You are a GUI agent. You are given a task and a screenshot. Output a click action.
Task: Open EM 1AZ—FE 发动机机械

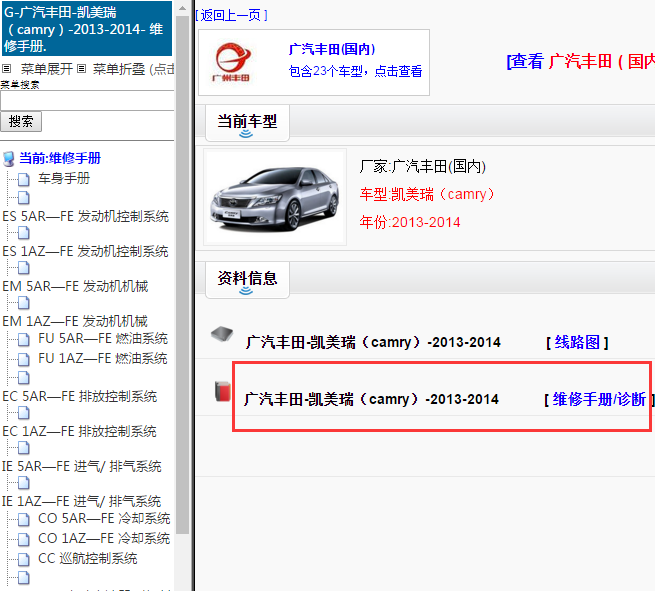[75, 322]
